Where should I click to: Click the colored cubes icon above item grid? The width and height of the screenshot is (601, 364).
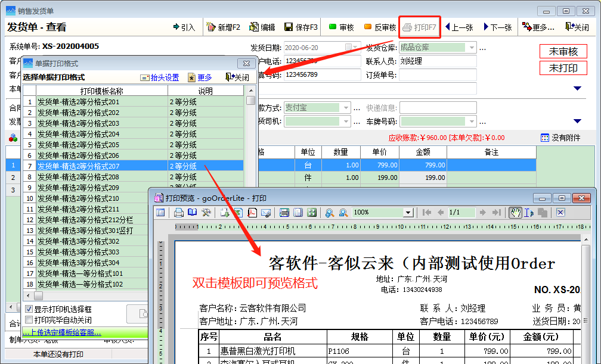click(x=13, y=138)
